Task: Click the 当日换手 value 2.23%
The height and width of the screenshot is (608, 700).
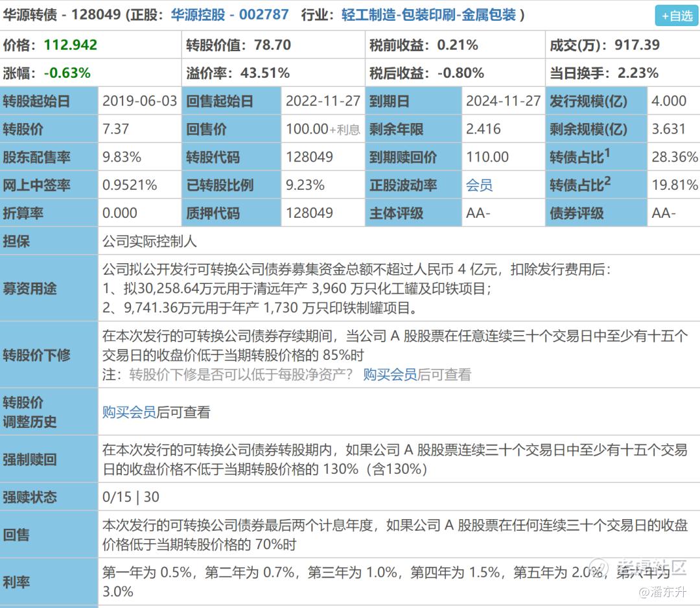Action: (x=638, y=73)
